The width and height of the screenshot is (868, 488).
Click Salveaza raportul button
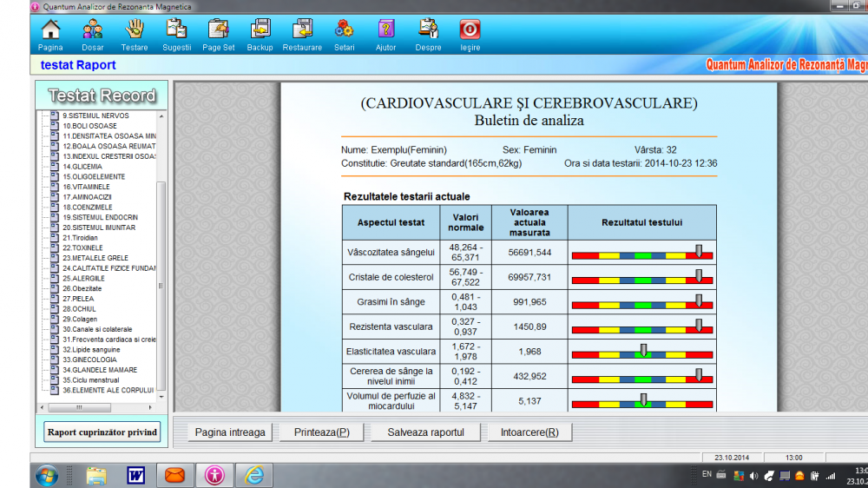[425, 432]
